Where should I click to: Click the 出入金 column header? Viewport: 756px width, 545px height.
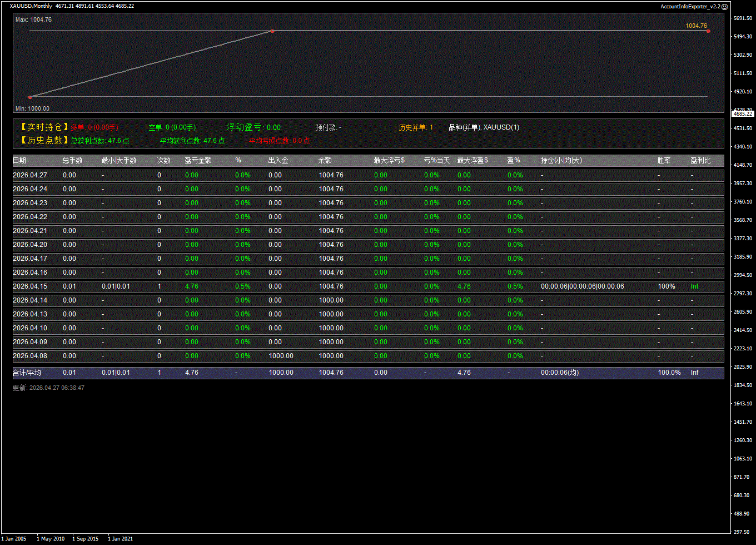tap(278, 161)
